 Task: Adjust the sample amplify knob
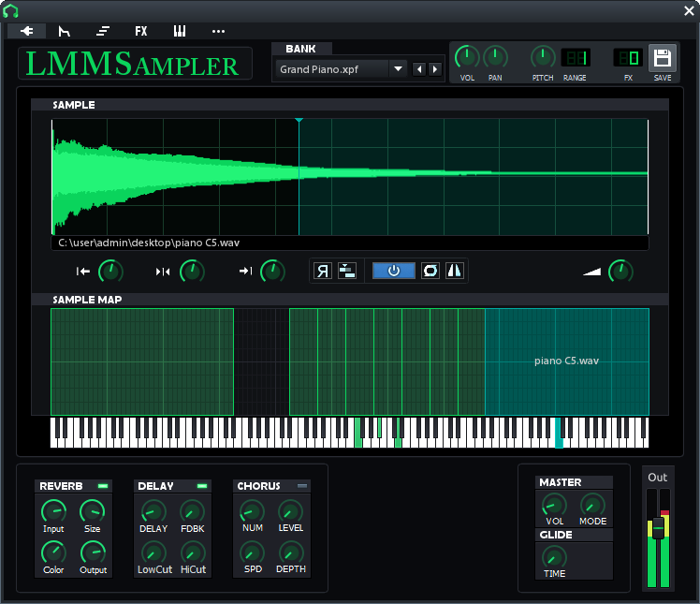click(620, 272)
